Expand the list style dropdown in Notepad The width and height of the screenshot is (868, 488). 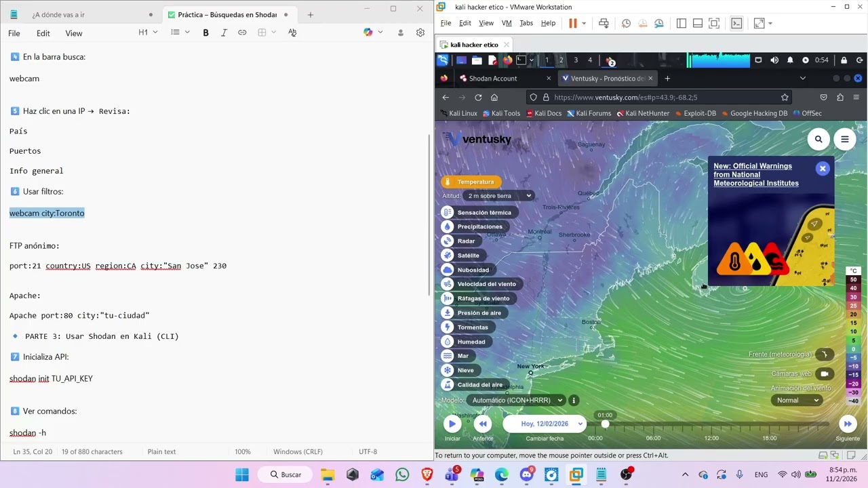[x=180, y=33]
